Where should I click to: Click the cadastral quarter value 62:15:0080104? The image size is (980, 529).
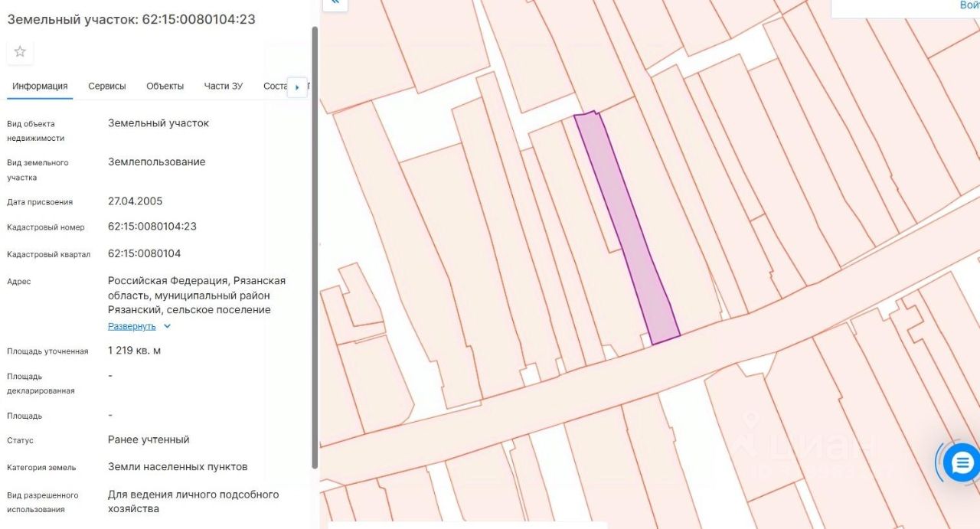click(x=144, y=253)
